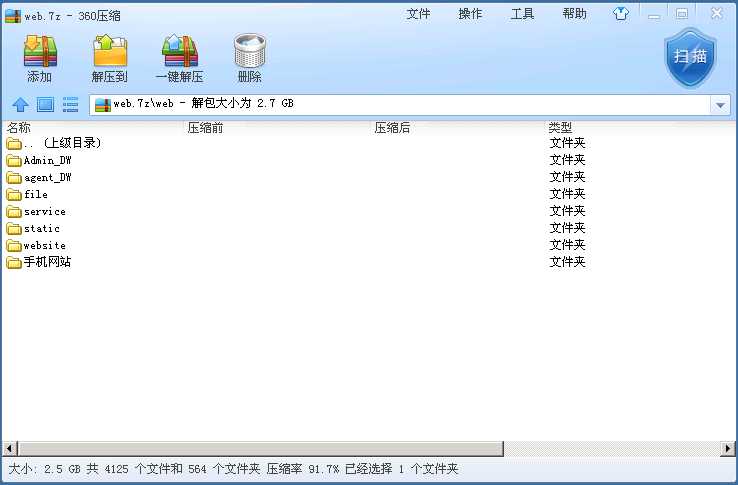The height and width of the screenshot is (485, 738).
Task: Click the 'website' folder name
Action: click(x=45, y=245)
